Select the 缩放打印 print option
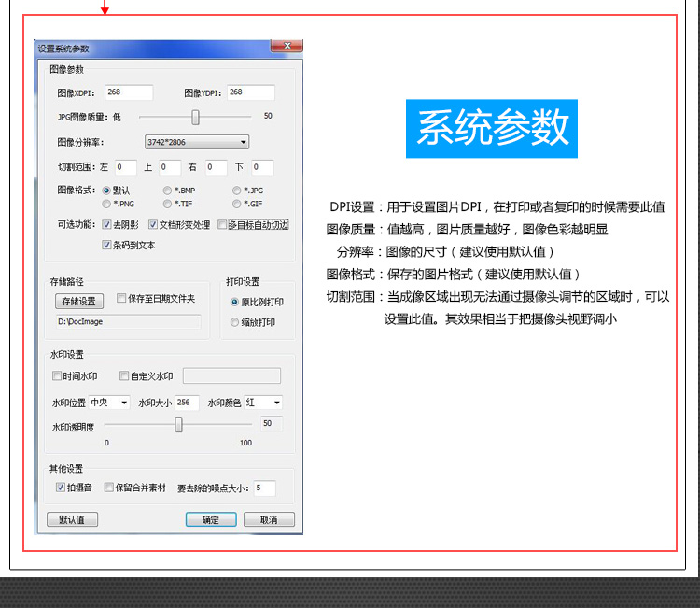Viewport: 700px width, 608px height. pos(234,323)
